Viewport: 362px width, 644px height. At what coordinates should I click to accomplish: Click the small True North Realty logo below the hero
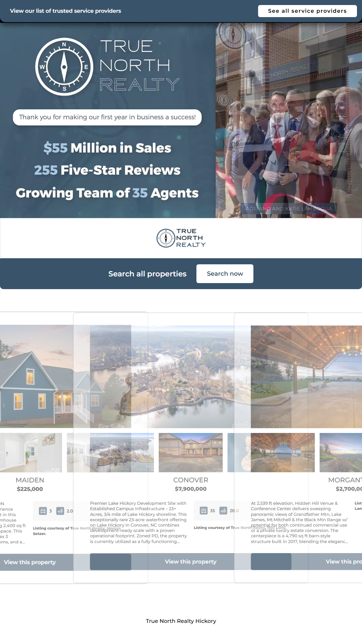coord(181,238)
